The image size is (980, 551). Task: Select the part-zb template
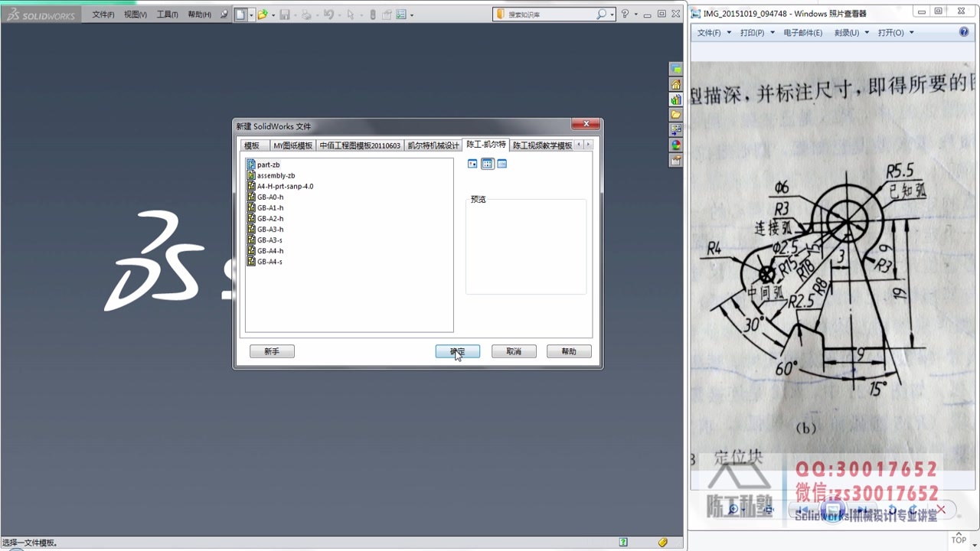click(263, 165)
